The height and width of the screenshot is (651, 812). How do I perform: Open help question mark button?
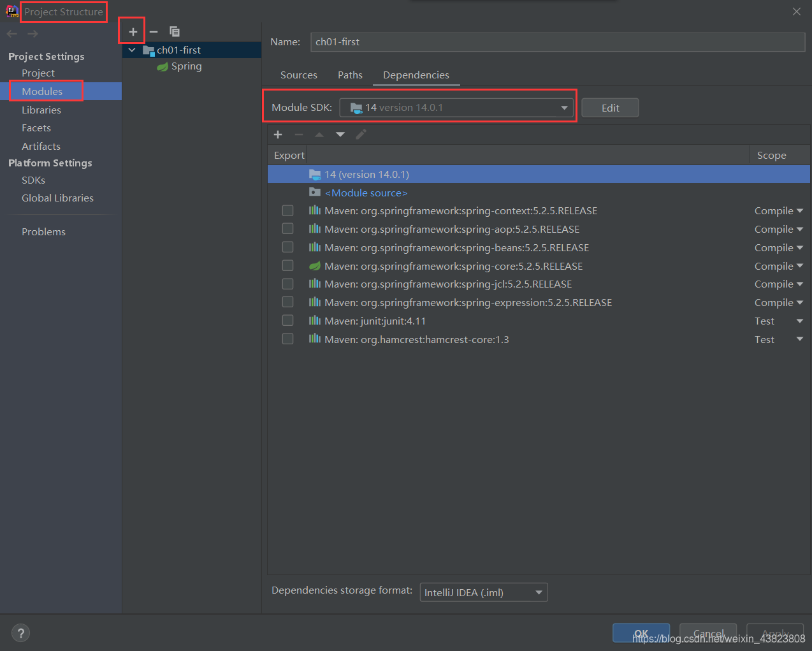point(21,633)
